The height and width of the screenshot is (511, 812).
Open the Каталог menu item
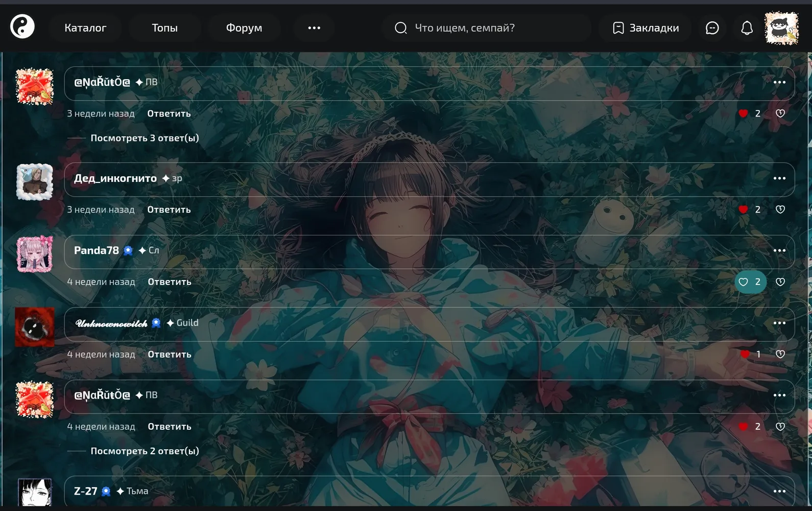85,28
